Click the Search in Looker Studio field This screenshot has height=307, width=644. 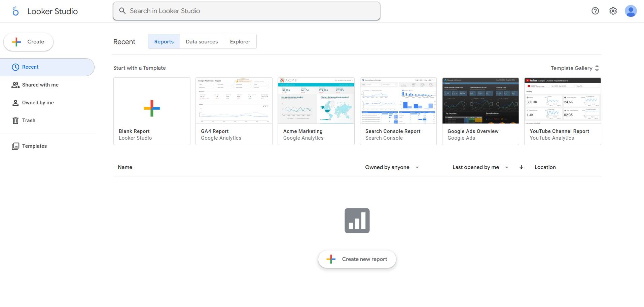pos(246,11)
